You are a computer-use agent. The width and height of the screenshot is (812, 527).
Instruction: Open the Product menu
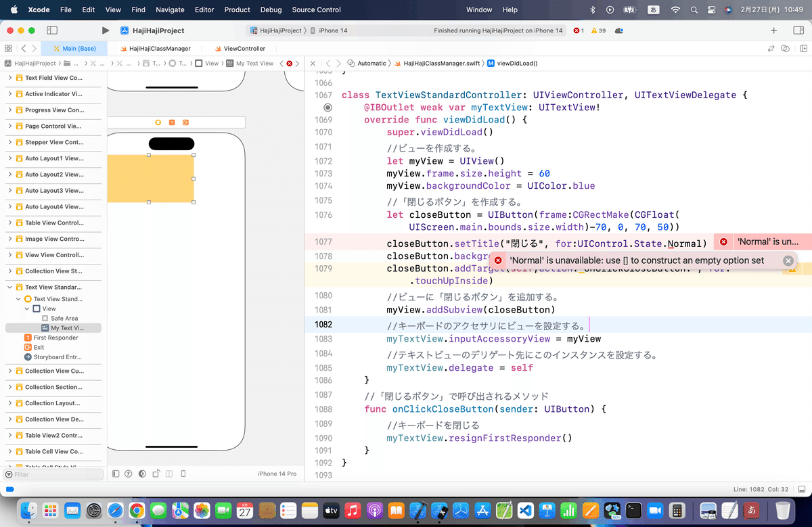(x=238, y=9)
